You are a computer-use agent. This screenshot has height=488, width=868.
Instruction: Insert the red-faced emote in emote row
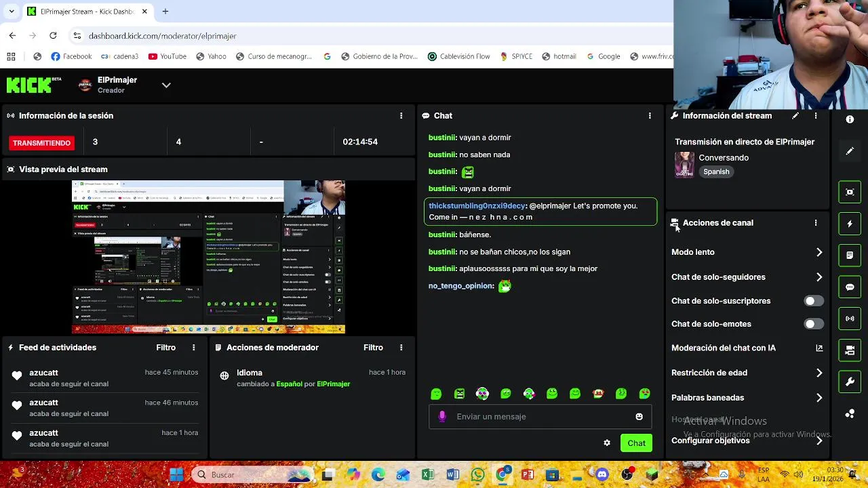pos(598,394)
